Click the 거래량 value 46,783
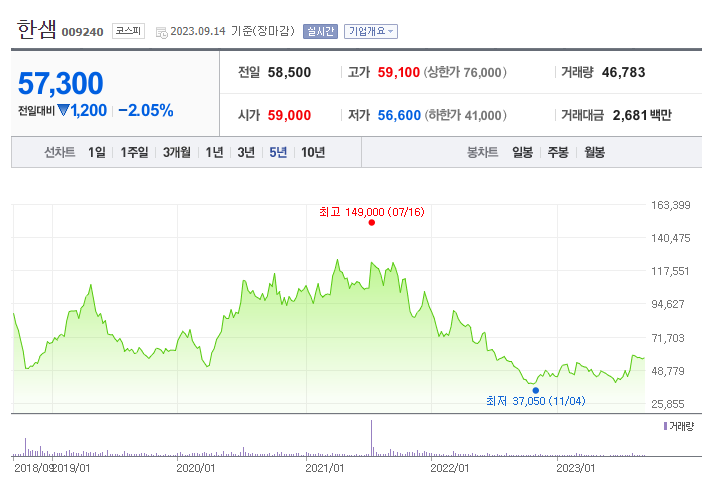 [x=623, y=72]
